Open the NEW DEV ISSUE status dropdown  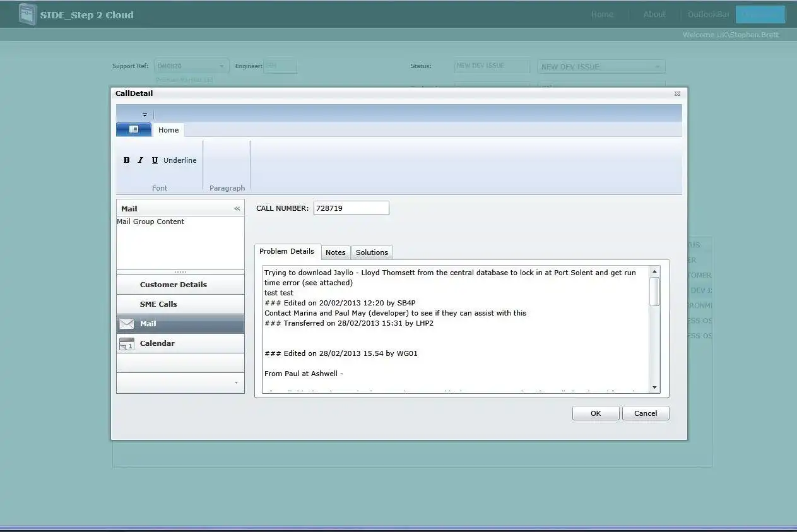pyautogui.click(x=657, y=66)
